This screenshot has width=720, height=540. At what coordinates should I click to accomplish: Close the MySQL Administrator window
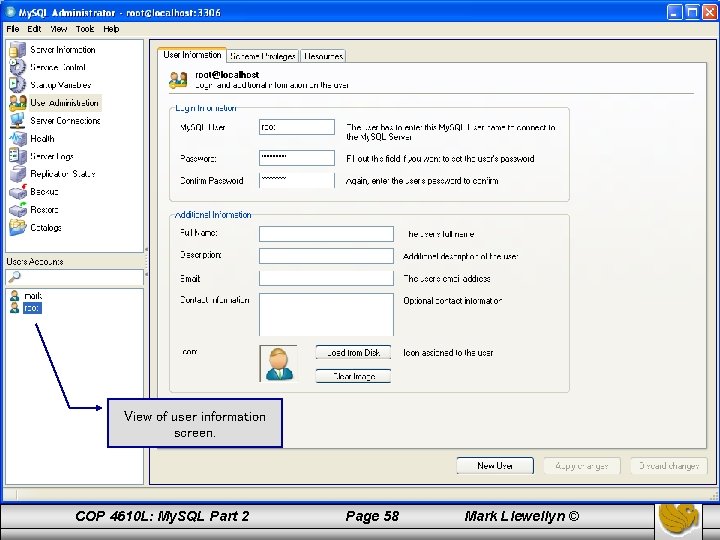[x=709, y=12]
